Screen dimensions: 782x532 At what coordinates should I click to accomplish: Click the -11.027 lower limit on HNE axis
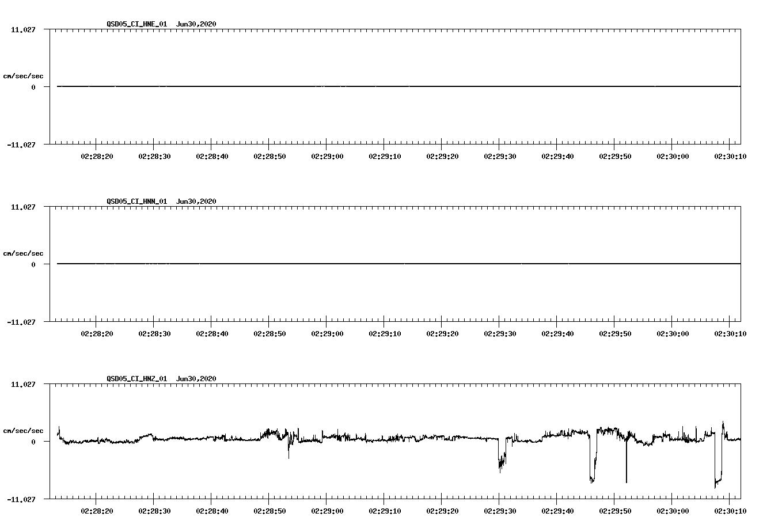[21, 145]
